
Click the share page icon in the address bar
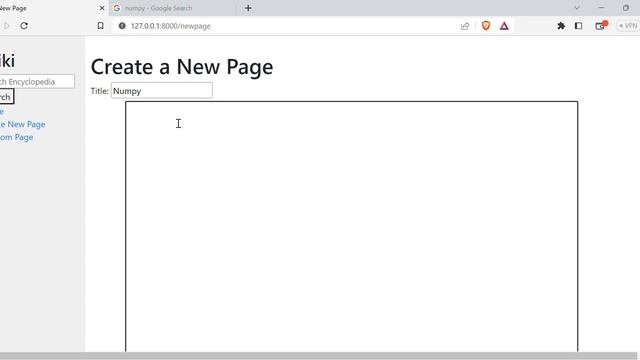(x=465, y=26)
